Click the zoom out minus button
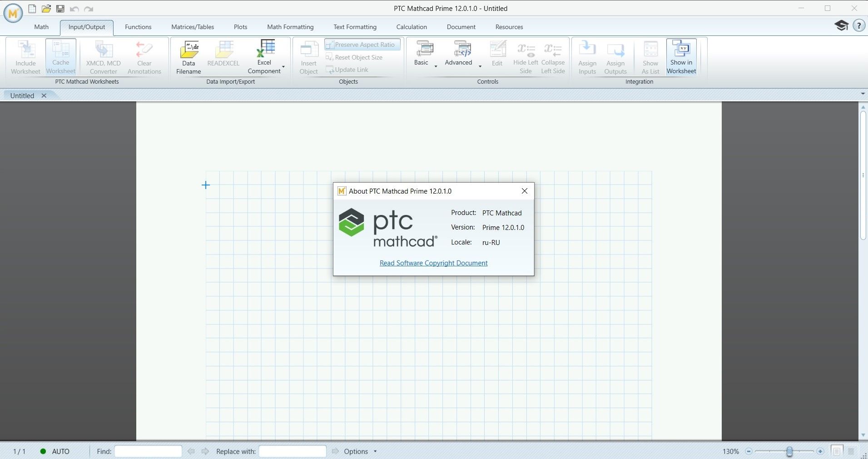This screenshot has height=459, width=868. [749, 451]
